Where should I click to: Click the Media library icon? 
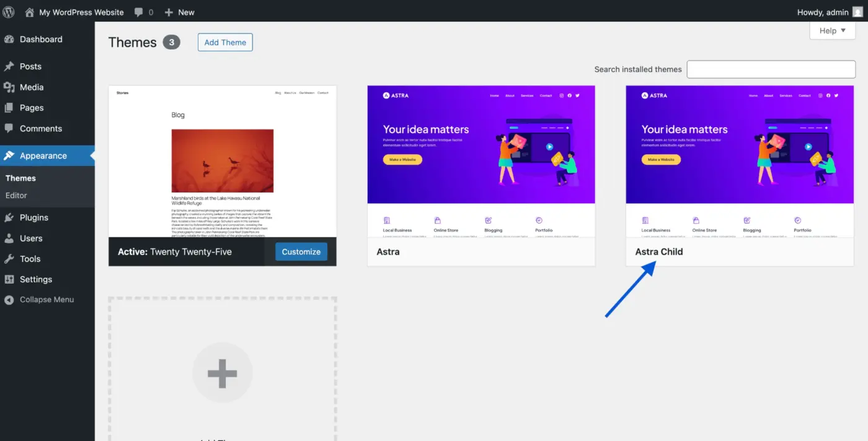coord(9,87)
